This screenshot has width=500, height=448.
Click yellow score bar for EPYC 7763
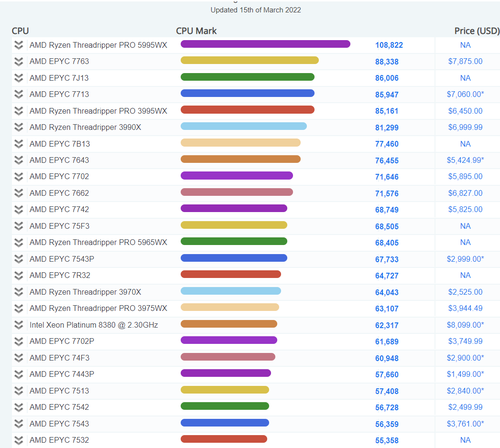click(x=250, y=60)
